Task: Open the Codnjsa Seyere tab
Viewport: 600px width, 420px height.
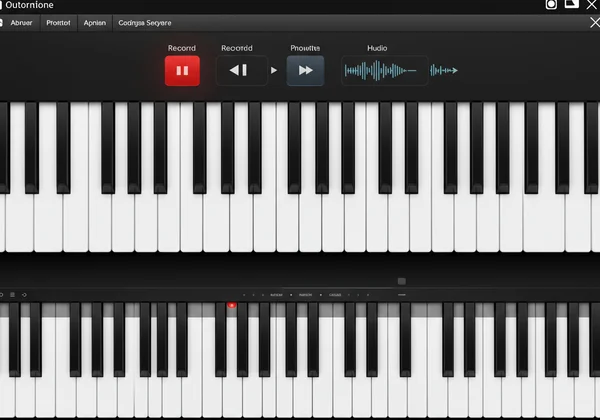Action: (145, 23)
